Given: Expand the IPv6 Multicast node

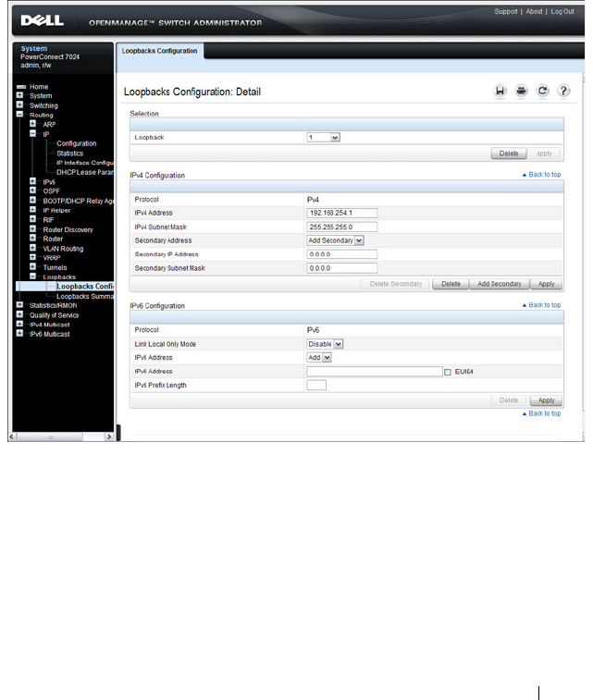Looking at the screenshot, I should [19, 334].
